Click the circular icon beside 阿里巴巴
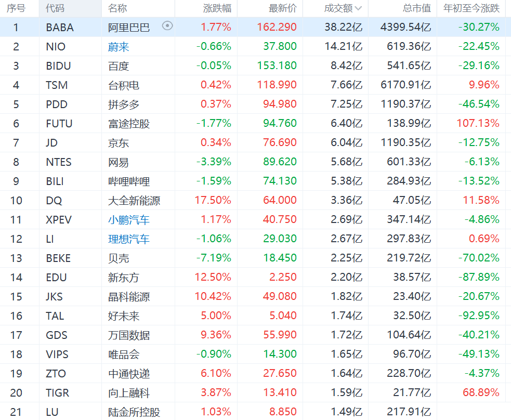Screen dimensions: 511x420 pyautogui.click(x=167, y=26)
